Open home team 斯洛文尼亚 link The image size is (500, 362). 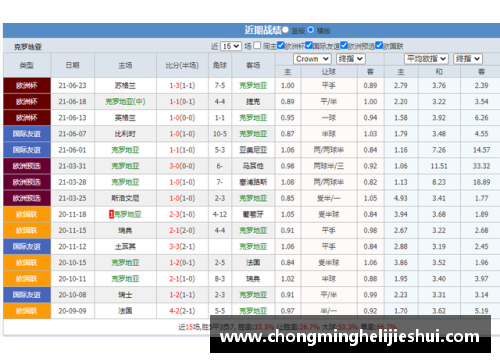coord(125,198)
